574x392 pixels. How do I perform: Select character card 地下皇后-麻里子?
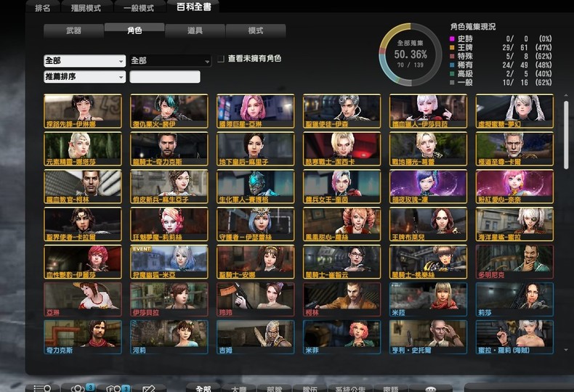(x=256, y=149)
